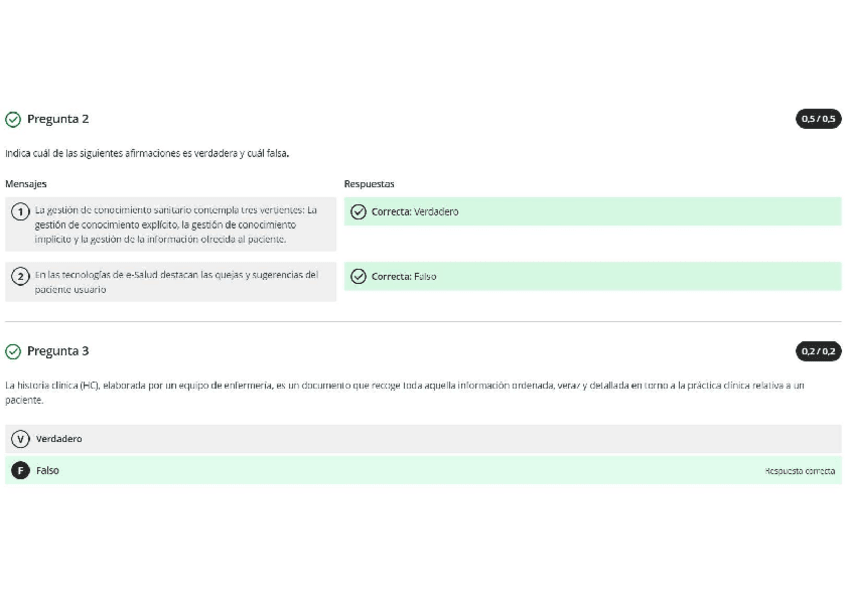Click the check icon next to Correcta: Falso
This screenshot has width=848, height=599.
pyautogui.click(x=359, y=277)
